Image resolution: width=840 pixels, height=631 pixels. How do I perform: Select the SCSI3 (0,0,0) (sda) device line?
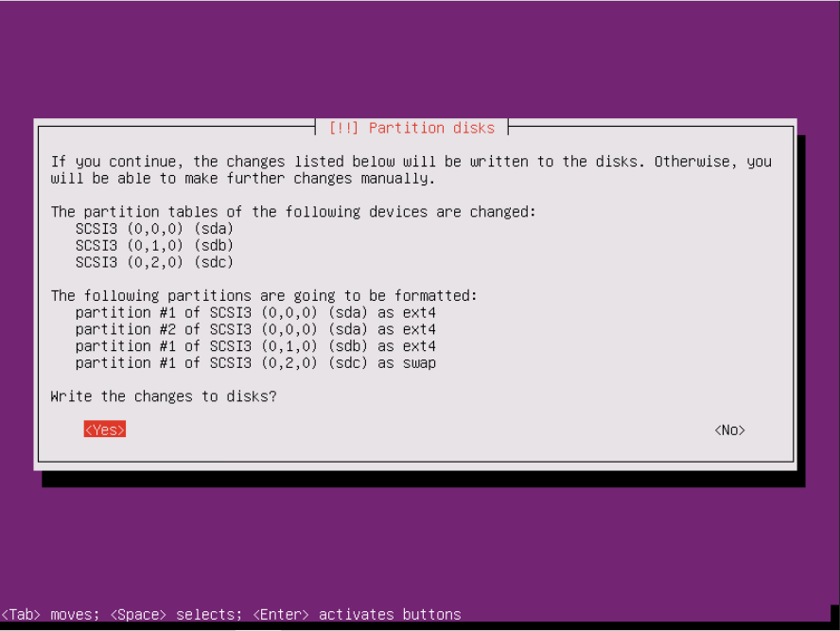point(154,229)
